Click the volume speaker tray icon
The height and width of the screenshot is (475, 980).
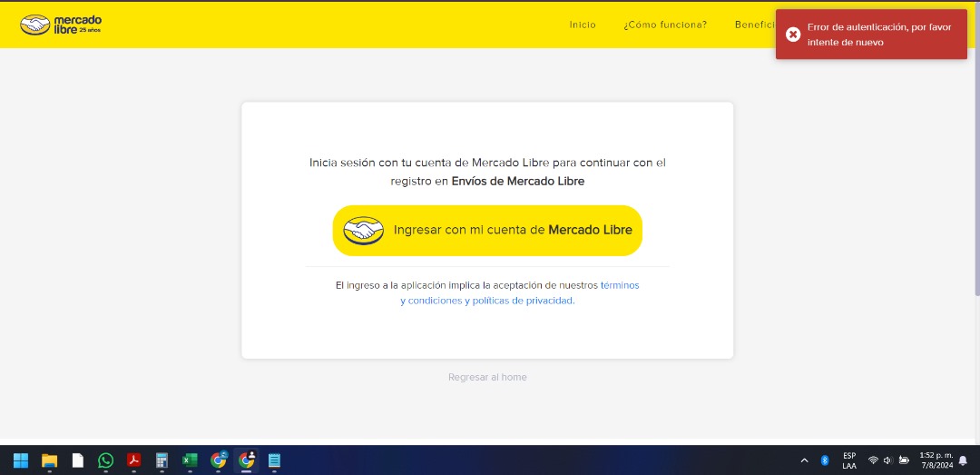point(888,460)
